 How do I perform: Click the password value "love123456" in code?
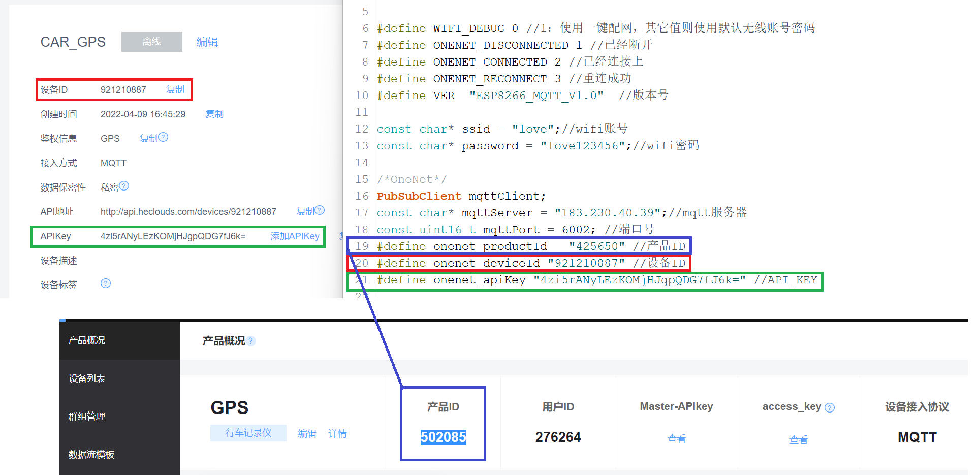[x=583, y=146]
